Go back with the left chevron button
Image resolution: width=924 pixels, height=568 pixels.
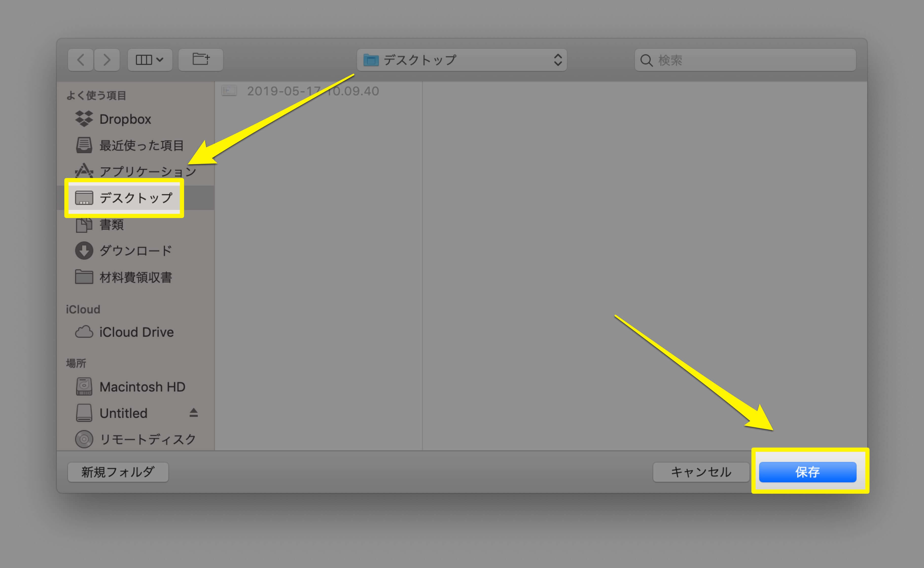coord(80,60)
